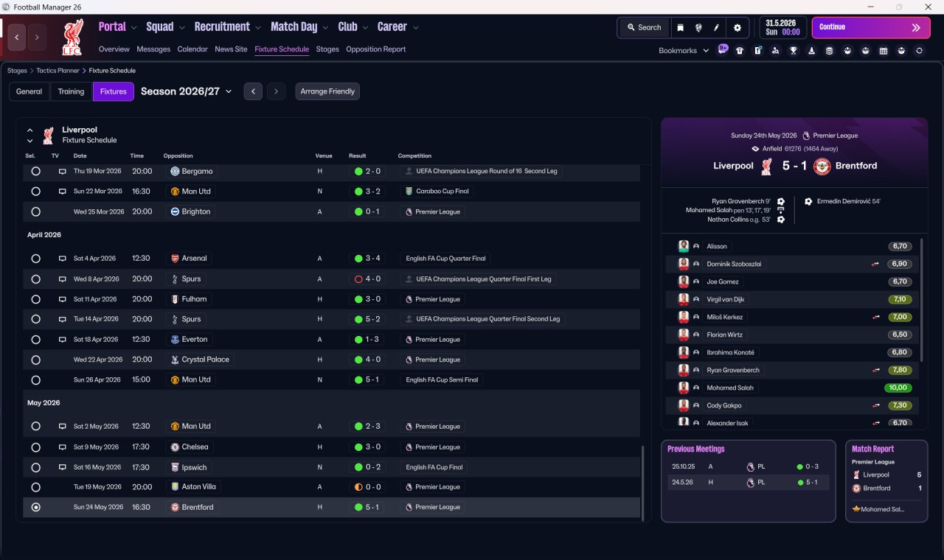The image size is (944, 560).
Task: Select the radio button for the Crystal Palace fixture
Action: click(x=35, y=360)
